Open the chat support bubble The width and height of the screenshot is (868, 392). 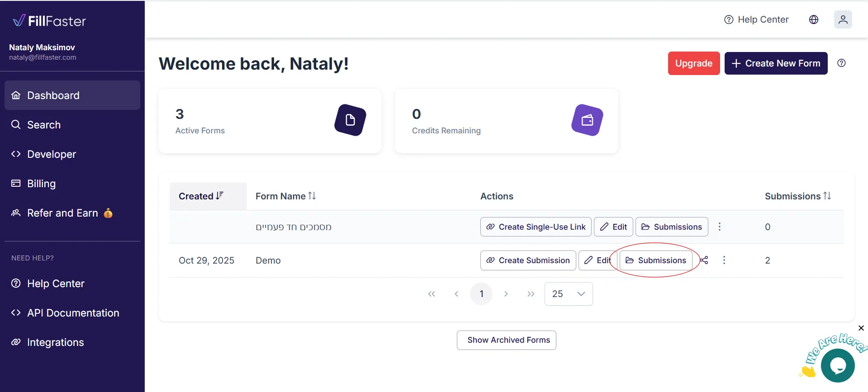[837, 365]
